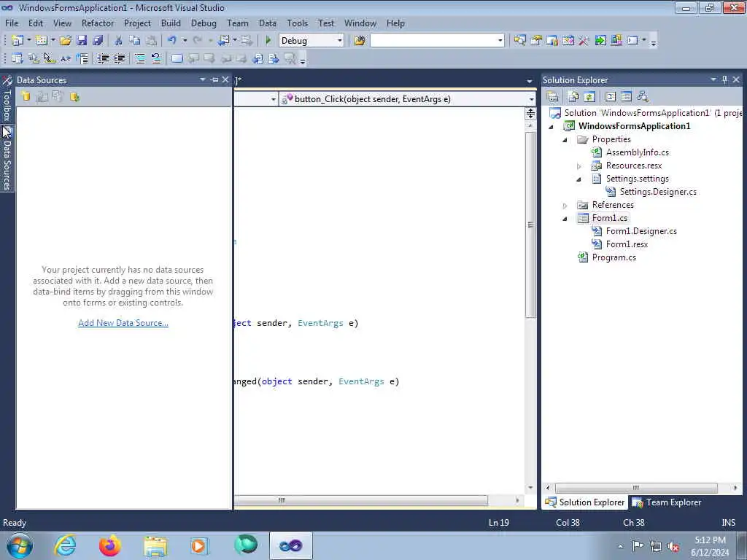This screenshot has width=747, height=560.
Task: Open the Command Window icon
Action: (632, 41)
